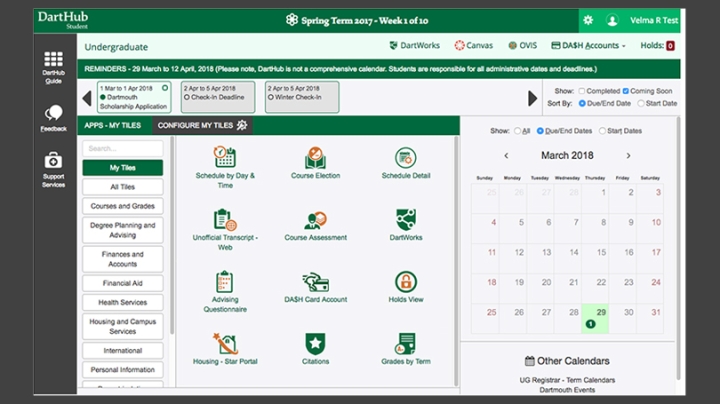Select the My Tiles category
The height and width of the screenshot is (404, 720).
click(x=123, y=168)
